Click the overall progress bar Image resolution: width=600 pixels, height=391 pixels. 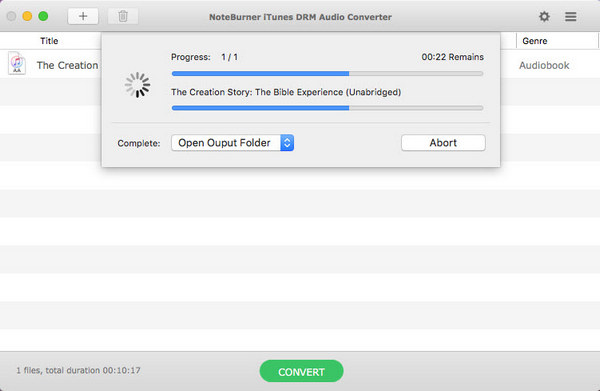click(327, 73)
